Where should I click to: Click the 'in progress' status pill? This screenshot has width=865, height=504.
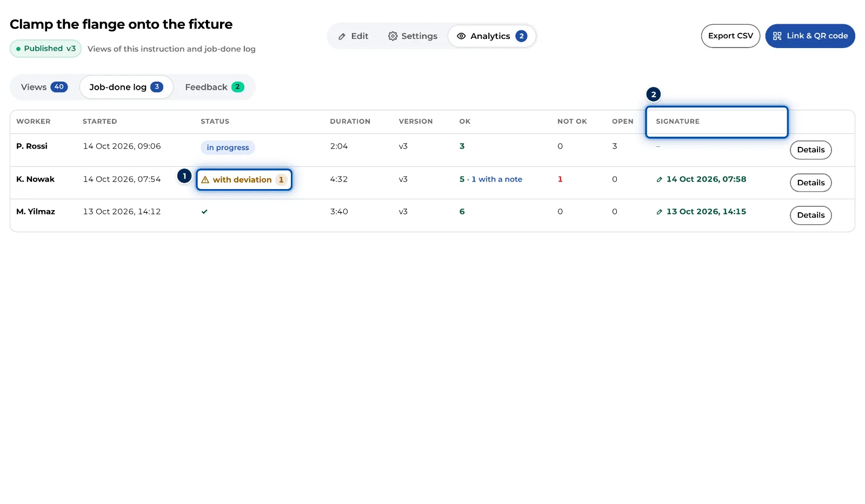[228, 147]
